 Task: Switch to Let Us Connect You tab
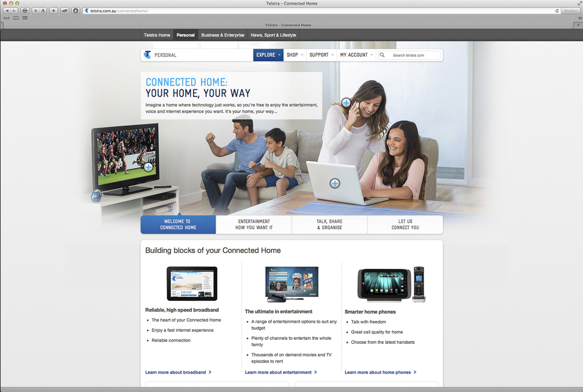[x=405, y=224]
